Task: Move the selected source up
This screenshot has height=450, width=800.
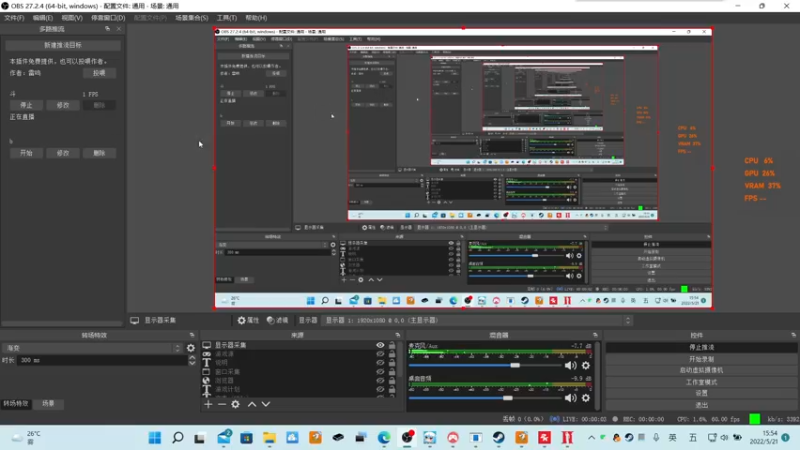Action: click(x=252, y=404)
